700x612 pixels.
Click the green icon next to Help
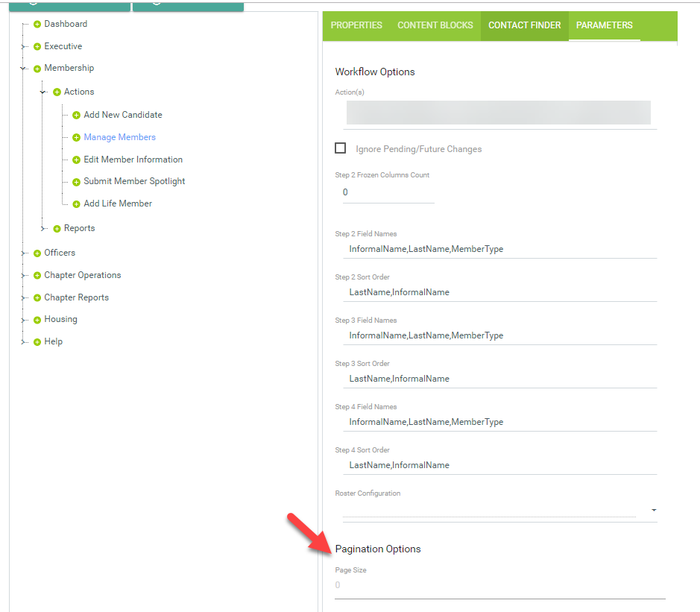coord(37,342)
